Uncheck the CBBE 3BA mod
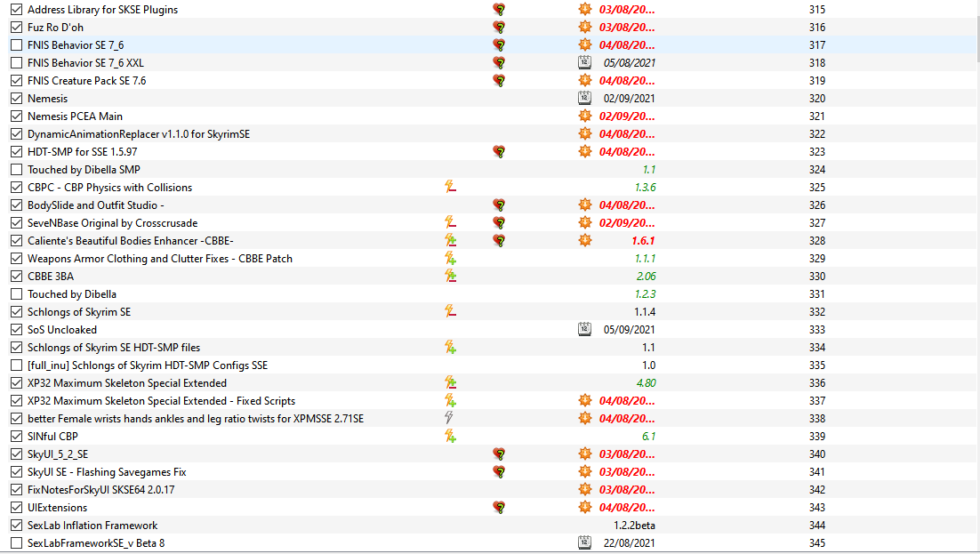 click(17, 276)
